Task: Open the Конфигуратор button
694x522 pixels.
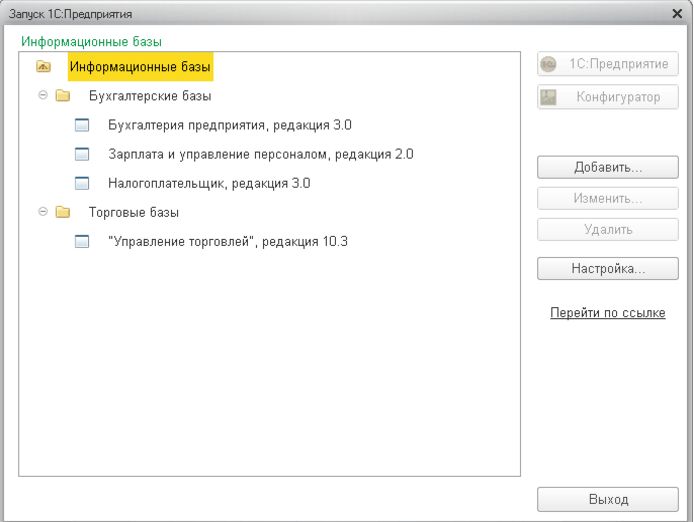Action: coord(608,97)
